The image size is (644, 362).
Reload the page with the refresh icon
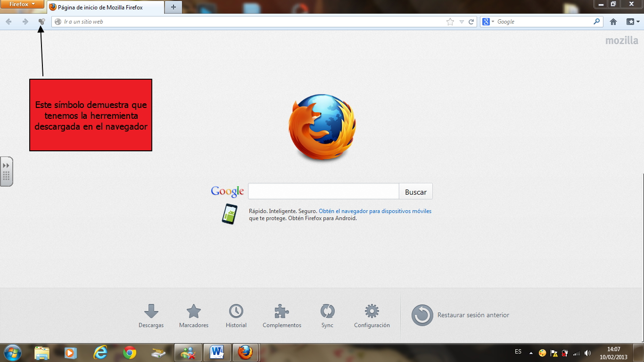click(x=471, y=22)
